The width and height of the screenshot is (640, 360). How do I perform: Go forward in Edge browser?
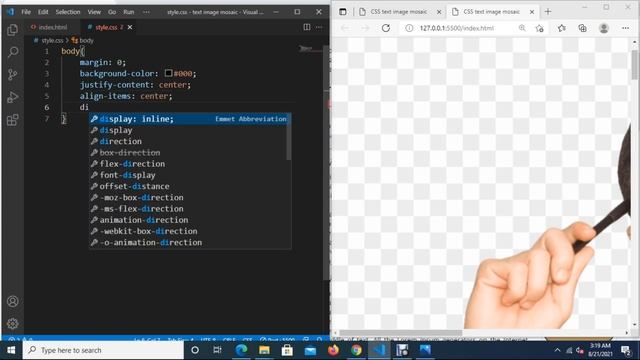point(365,28)
